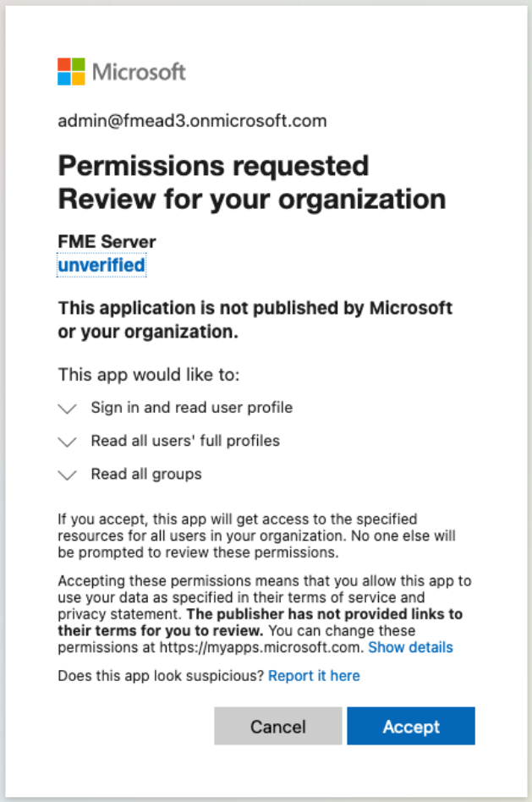This screenshot has height=802, width=532.
Task: Expand the sign in and read user profile chevron
Action: [x=68, y=409]
